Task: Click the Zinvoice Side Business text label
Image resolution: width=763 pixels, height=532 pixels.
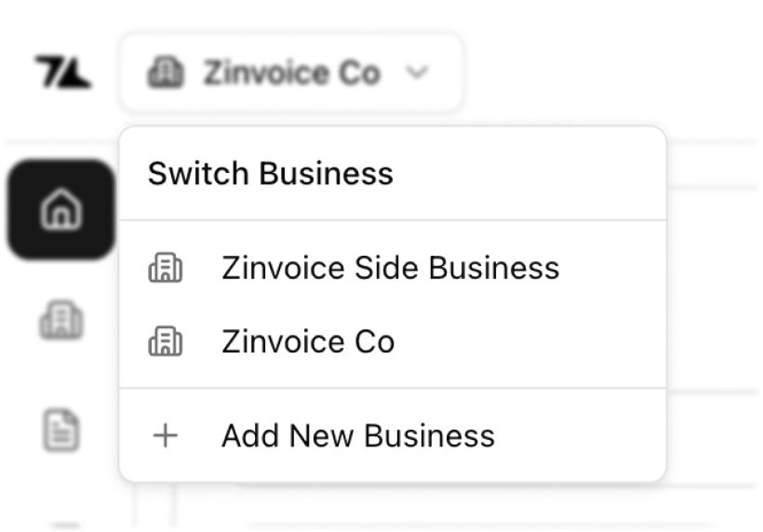Action: click(x=390, y=269)
